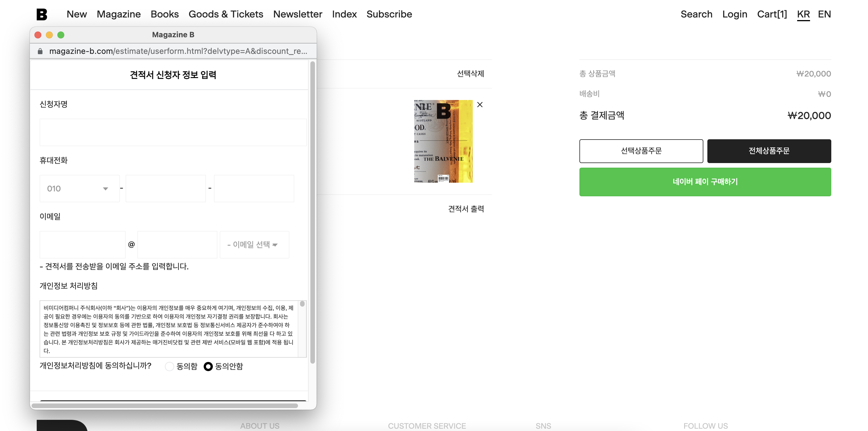
Task: Click the 네이버 페이 구매하기 button
Action: pyautogui.click(x=705, y=182)
